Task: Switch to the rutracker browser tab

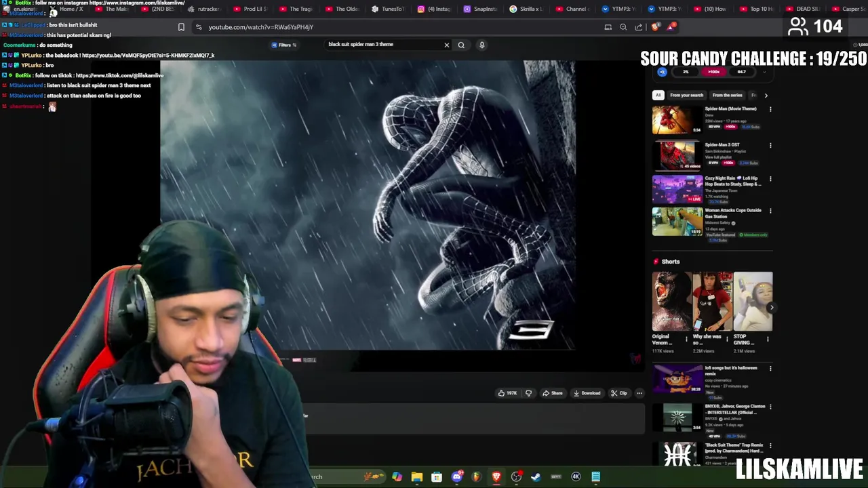Action: 203,9
